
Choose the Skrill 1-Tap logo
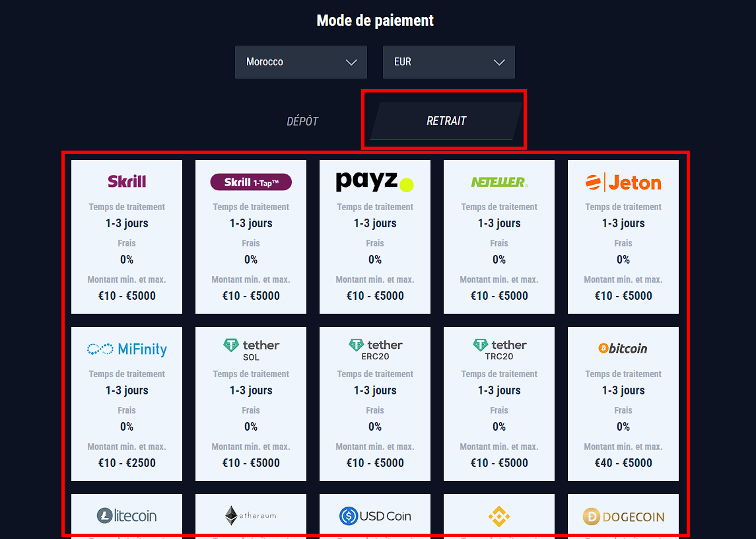pos(251,182)
